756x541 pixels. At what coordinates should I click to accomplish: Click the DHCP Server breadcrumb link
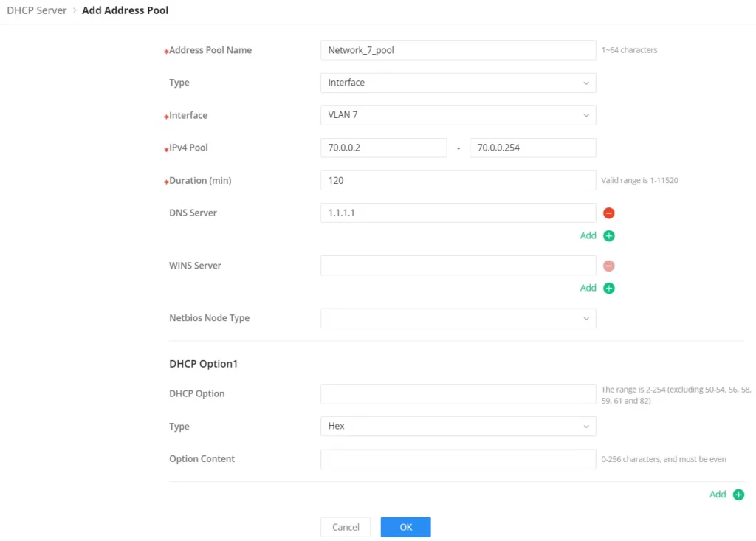point(37,10)
